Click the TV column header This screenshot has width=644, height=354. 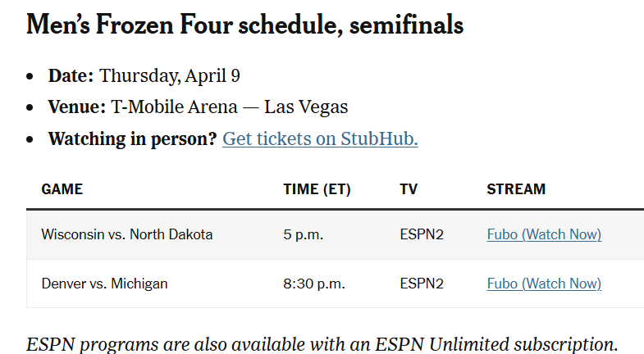coord(409,189)
